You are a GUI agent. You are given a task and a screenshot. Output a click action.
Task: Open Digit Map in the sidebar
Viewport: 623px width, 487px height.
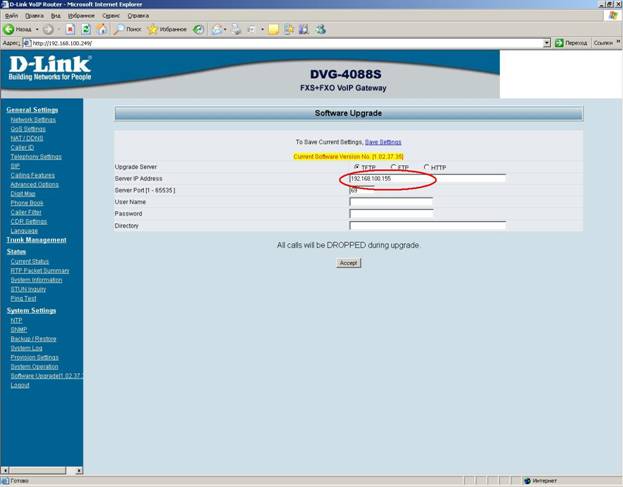23,194
